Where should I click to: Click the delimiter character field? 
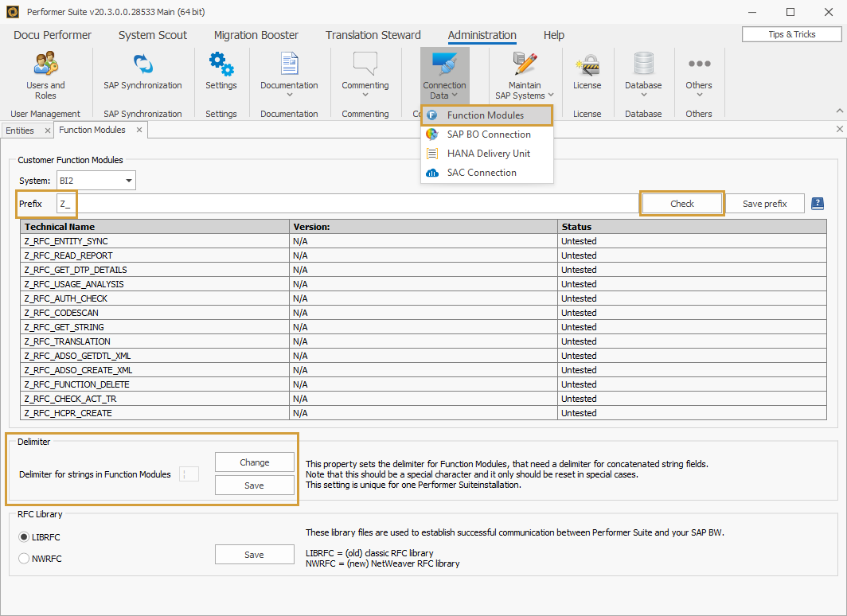click(189, 473)
